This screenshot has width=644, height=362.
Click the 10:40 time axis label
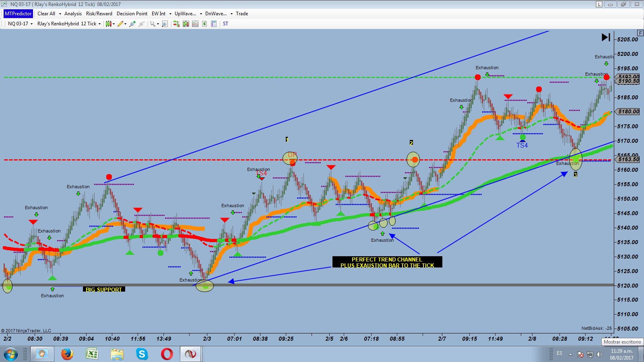112,339
